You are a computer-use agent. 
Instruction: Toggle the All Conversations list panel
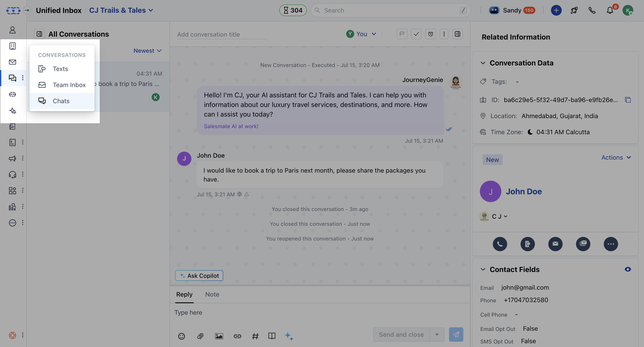pos(39,34)
